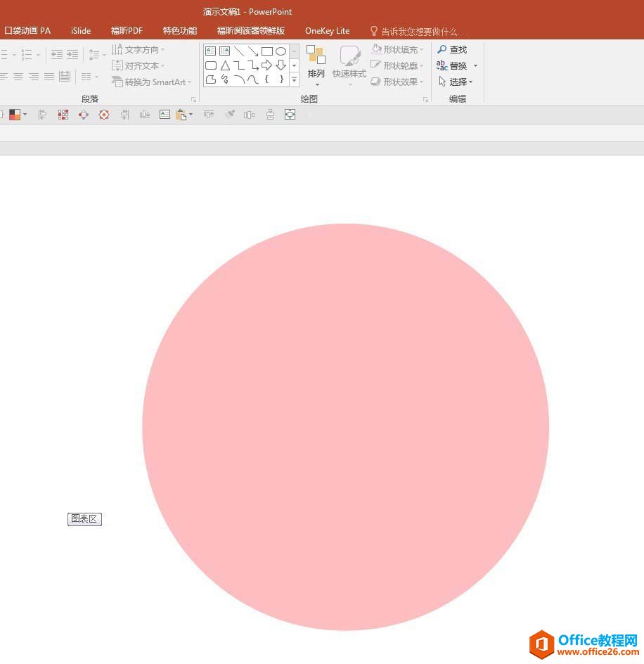This screenshot has width=644, height=664.
Task: Insert a horizontal text box shape
Action: pyautogui.click(x=210, y=51)
